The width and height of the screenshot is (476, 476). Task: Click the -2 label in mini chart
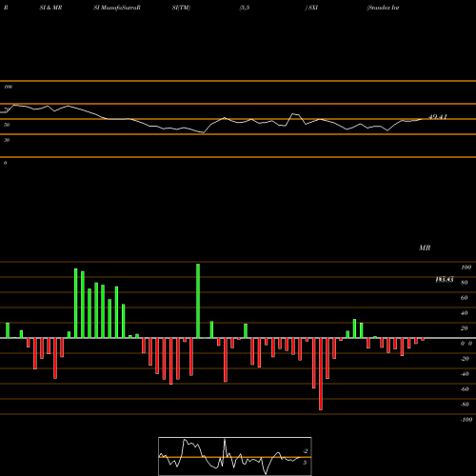(x=306, y=451)
